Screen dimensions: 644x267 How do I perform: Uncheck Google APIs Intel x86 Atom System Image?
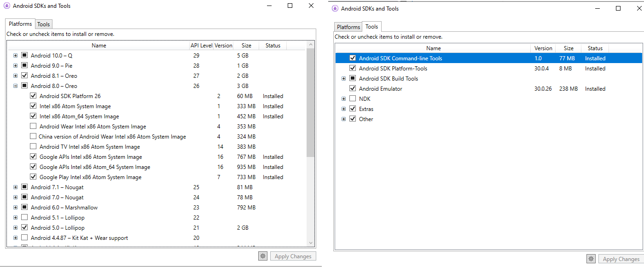click(33, 157)
